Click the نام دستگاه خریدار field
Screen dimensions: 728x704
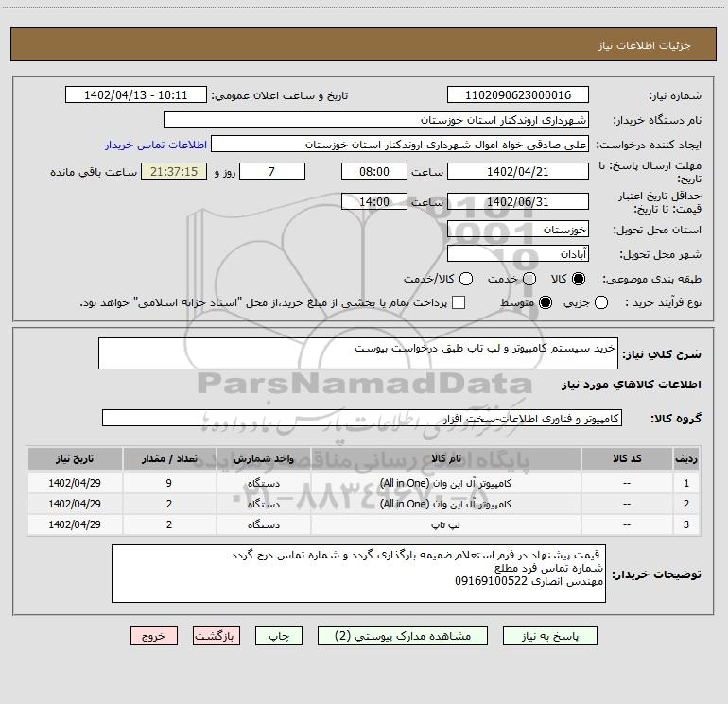pos(376,120)
